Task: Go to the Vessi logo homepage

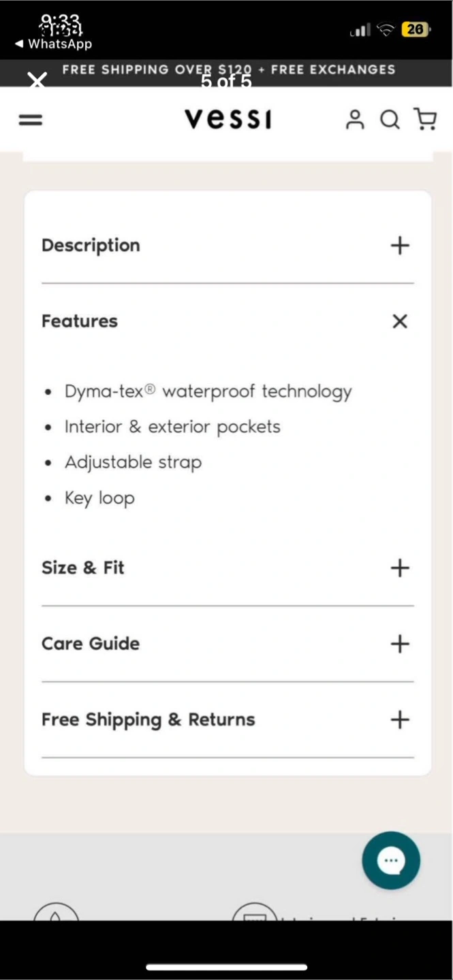Action: pyautogui.click(x=228, y=119)
